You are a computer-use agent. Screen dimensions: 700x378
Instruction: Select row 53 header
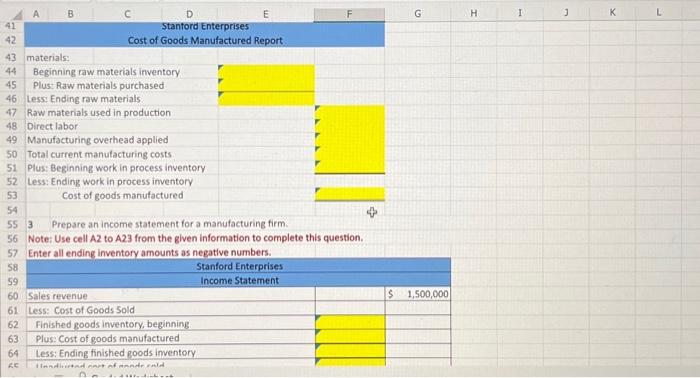tap(12, 195)
